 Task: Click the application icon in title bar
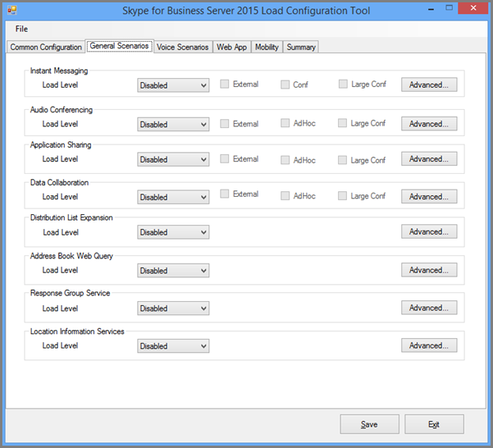[x=12, y=10]
